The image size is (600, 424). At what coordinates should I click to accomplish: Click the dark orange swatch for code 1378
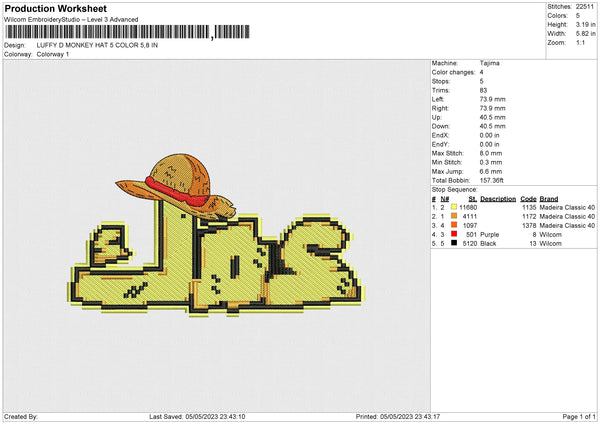(x=454, y=225)
